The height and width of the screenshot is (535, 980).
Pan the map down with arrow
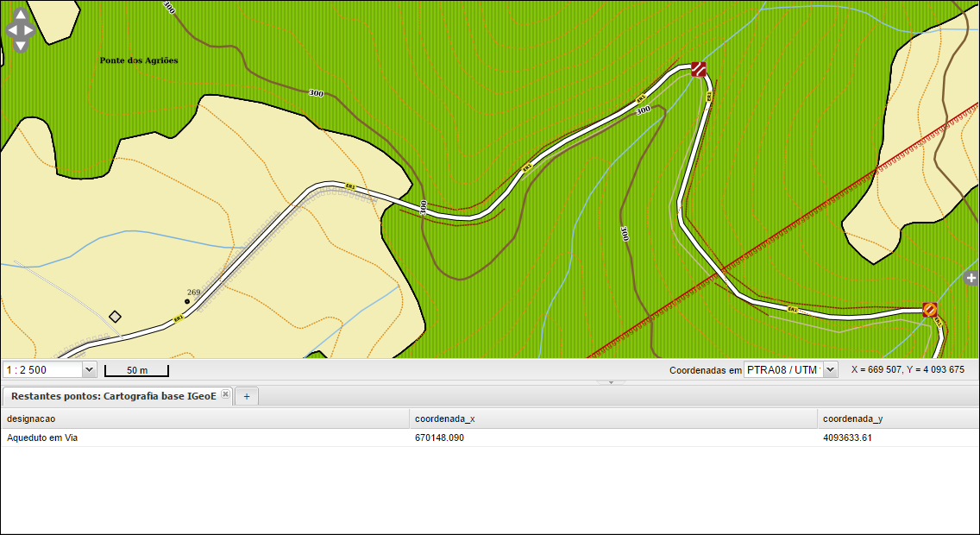pos(19,45)
